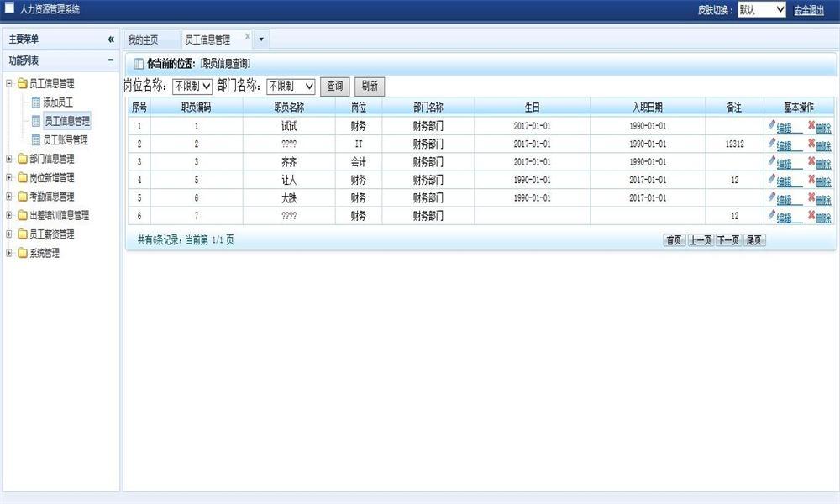The width and height of the screenshot is (840, 504).
Task: Collapse the main menu sidebar with double-arrow
Action: click(111, 39)
